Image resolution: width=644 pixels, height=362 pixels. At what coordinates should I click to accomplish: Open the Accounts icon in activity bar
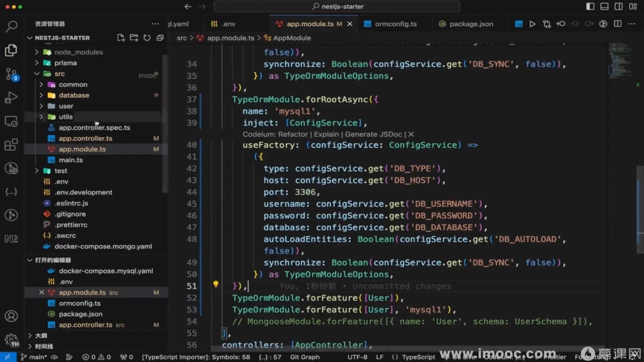click(11, 316)
